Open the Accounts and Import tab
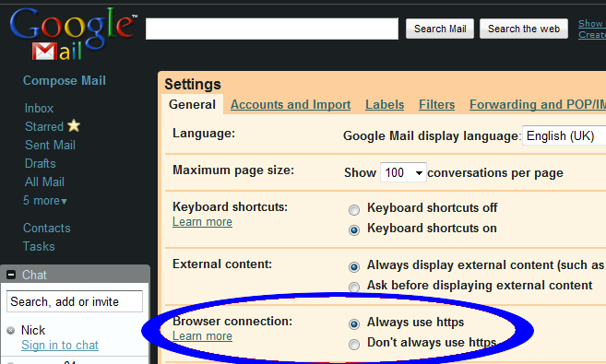Image resolution: width=606 pixels, height=364 pixels. point(291,104)
